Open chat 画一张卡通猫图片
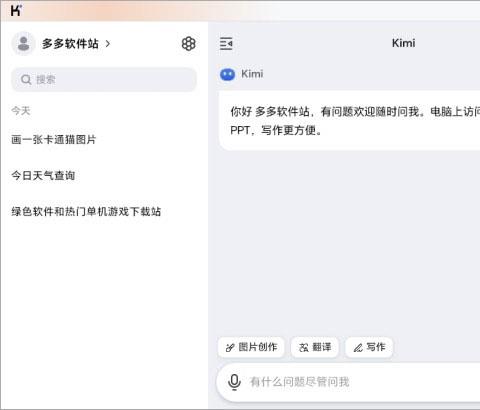 pyautogui.click(x=54, y=140)
